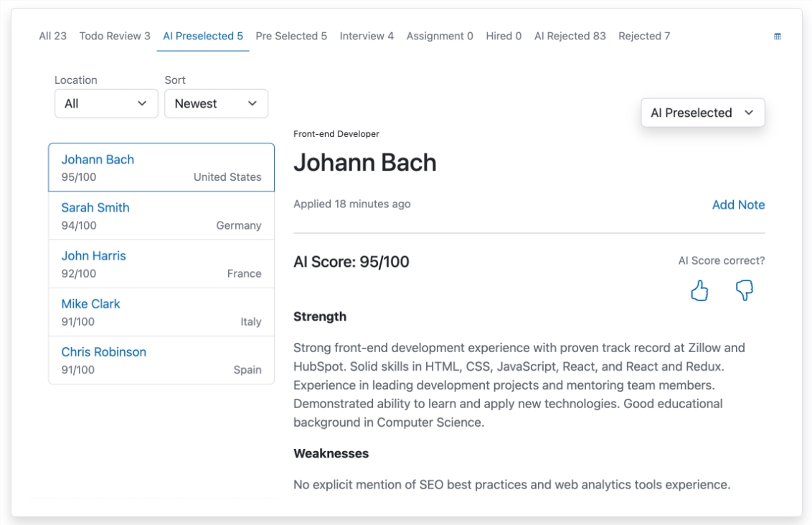Open the Todo Review tab
This screenshot has width=812, height=525.
tap(115, 36)
